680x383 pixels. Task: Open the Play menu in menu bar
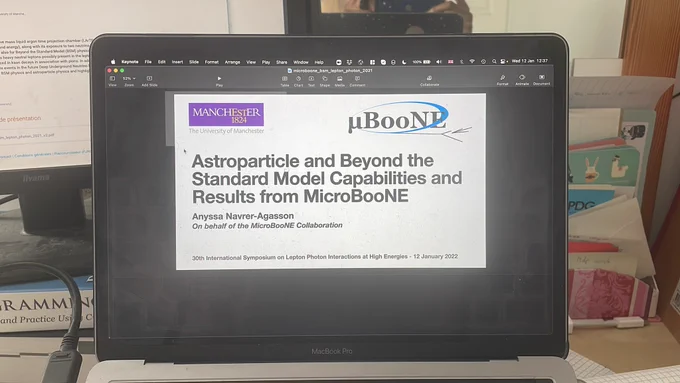[x=266, y=62]
